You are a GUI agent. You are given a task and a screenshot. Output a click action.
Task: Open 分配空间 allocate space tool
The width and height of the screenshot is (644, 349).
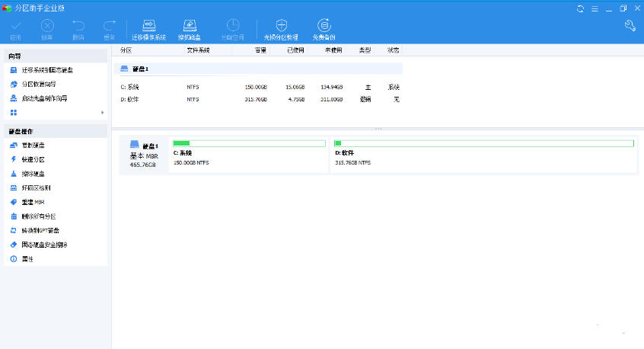click(x=232, y=30)
